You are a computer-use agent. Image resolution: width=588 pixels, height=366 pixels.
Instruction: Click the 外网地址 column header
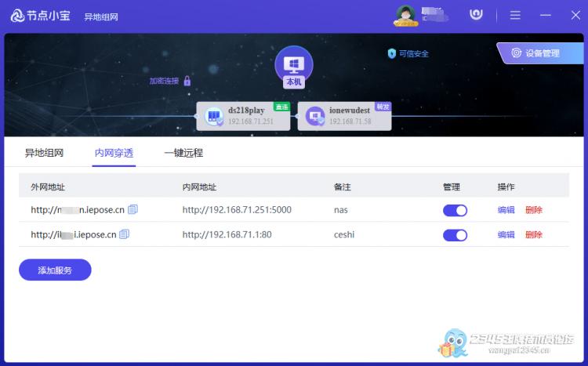[x=48, y=187]
